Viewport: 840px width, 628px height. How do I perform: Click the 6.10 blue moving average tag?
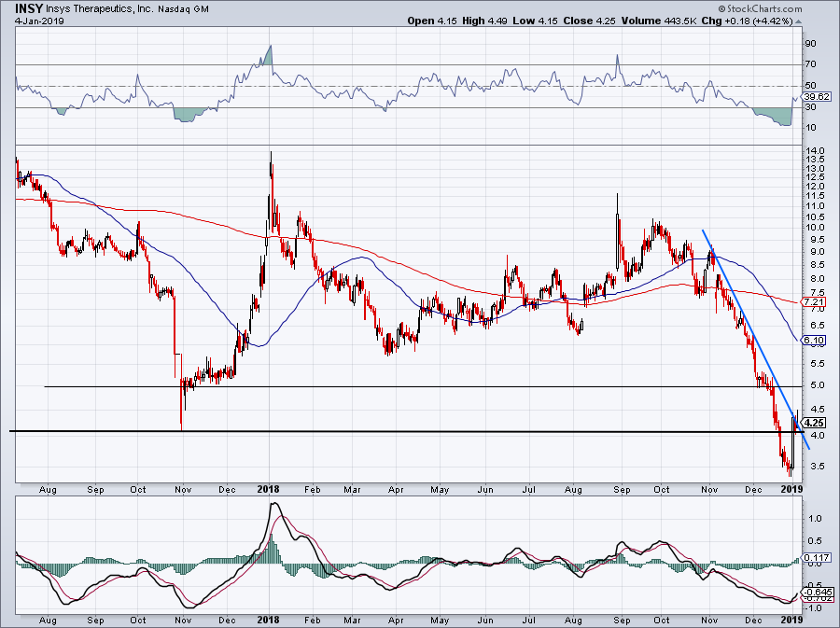tap(814, 341)
